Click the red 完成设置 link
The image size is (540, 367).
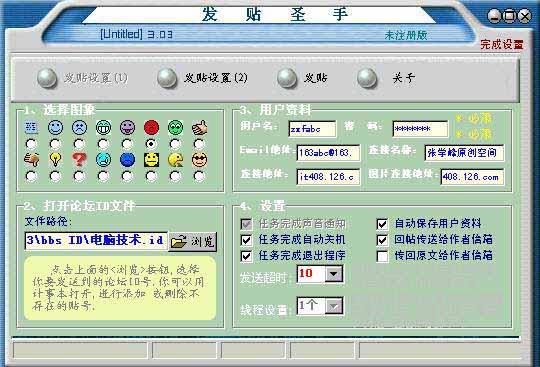point(502,44)
